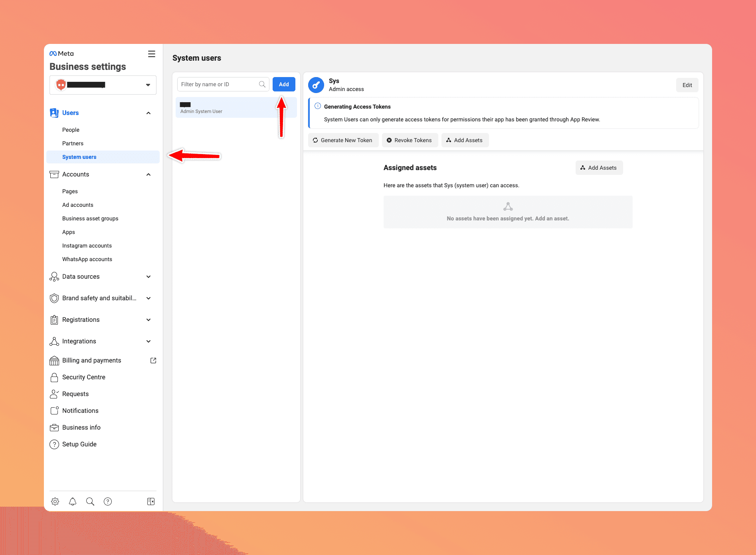Open Billing and payments
Image resolution: width=756 pixels, height=555 pixels.
click(x=92, y=361)
